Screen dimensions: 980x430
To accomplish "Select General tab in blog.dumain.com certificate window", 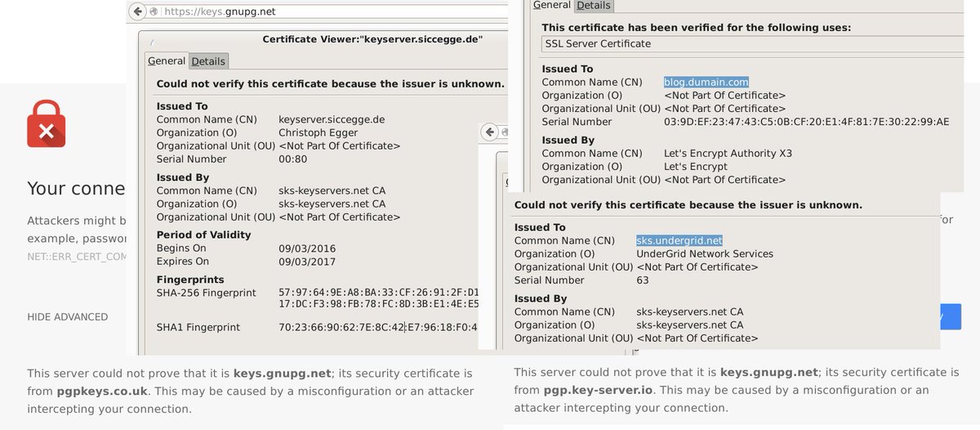I will (x=552, y=5).
